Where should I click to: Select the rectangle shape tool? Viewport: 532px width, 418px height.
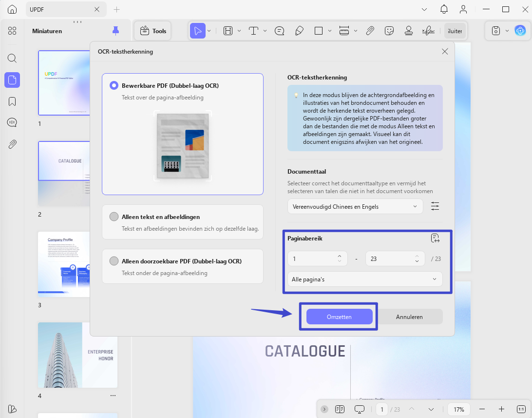click(x=319, y=31)
